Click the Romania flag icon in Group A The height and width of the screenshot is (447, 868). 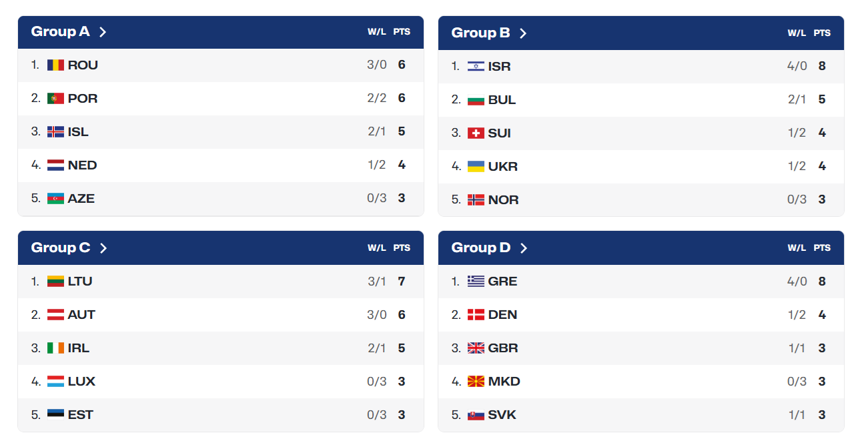[x=55, y=65]
